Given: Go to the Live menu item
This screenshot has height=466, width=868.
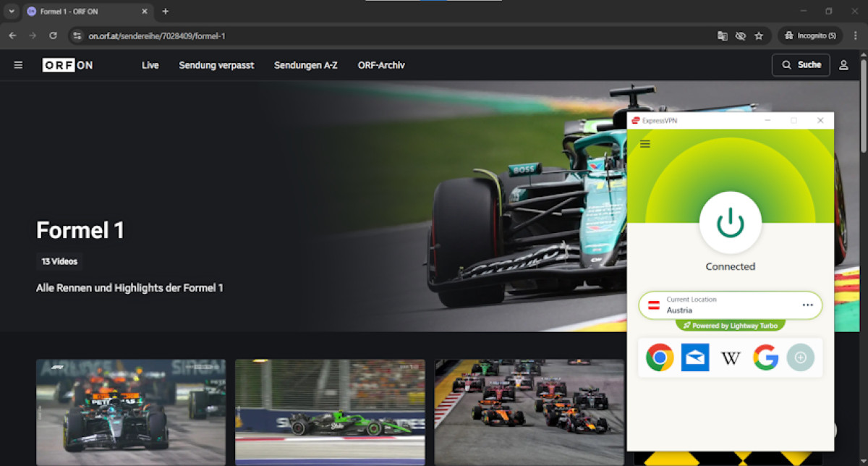Looking at the screenshot, I should point(150,65).
